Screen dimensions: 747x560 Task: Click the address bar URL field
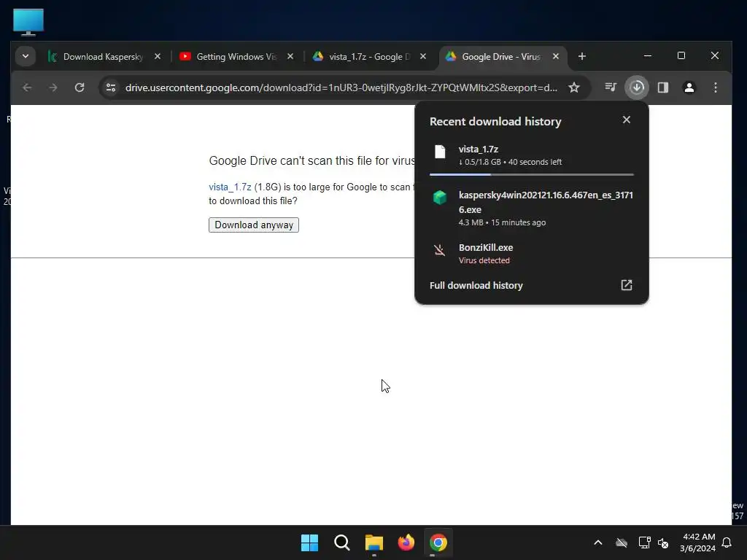(341, 87)
